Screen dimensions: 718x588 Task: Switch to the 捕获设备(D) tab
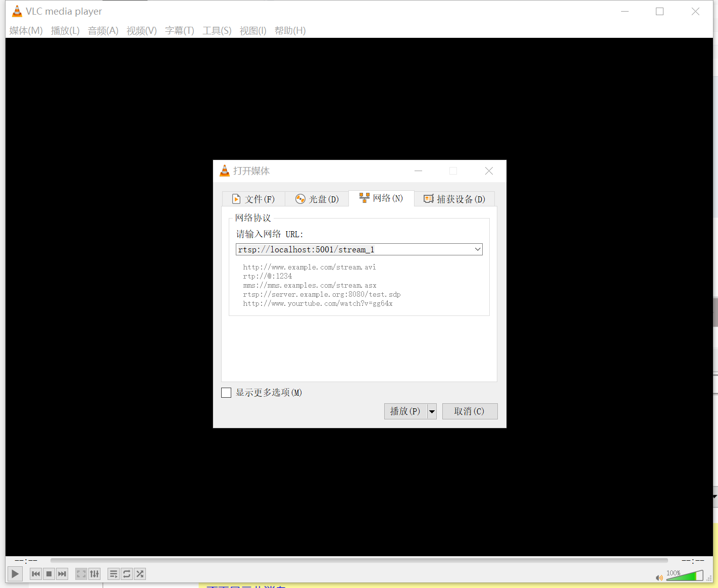[454, 199]
